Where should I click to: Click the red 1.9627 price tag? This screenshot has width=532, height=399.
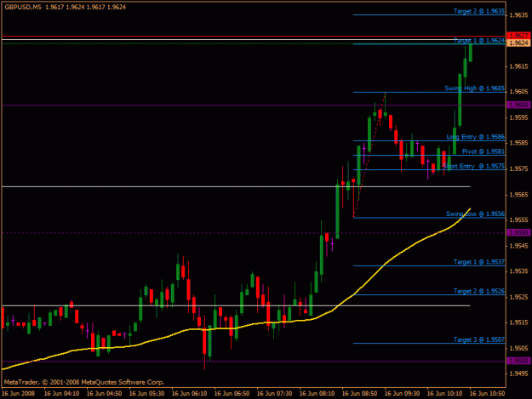coord(518,36)
